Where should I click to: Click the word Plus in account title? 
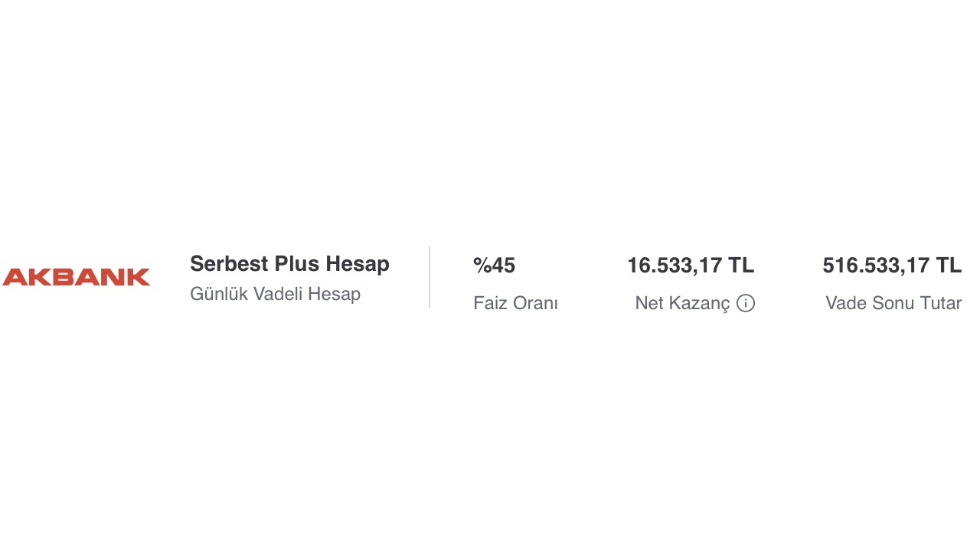[x=297, y=264]
